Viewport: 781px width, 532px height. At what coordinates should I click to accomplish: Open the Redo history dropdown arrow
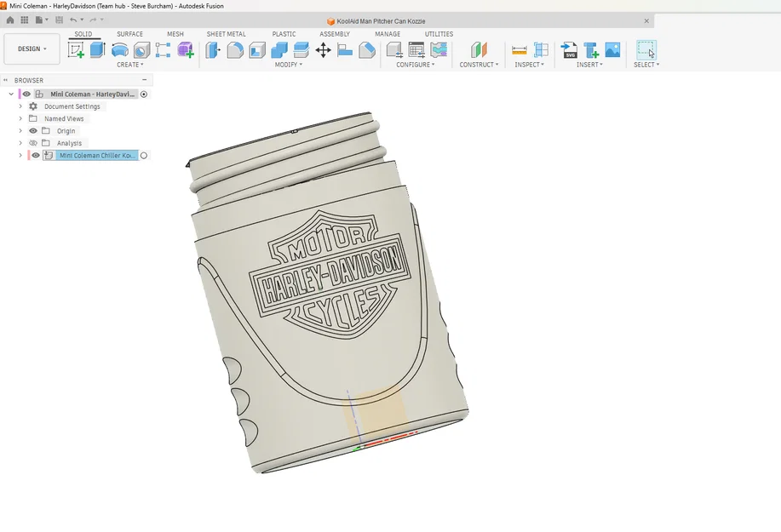pyautogui.click(x=102, y=20)
